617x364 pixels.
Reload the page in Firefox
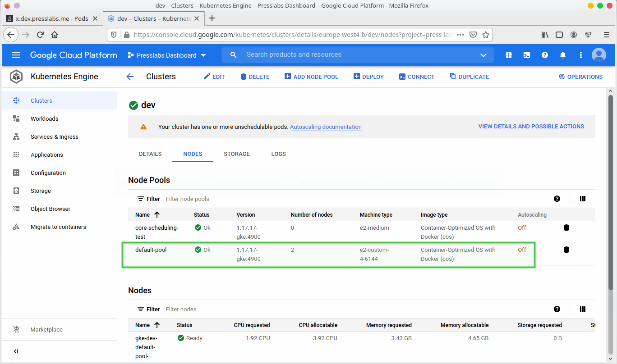pyautogui.click(x=40, y=35)
